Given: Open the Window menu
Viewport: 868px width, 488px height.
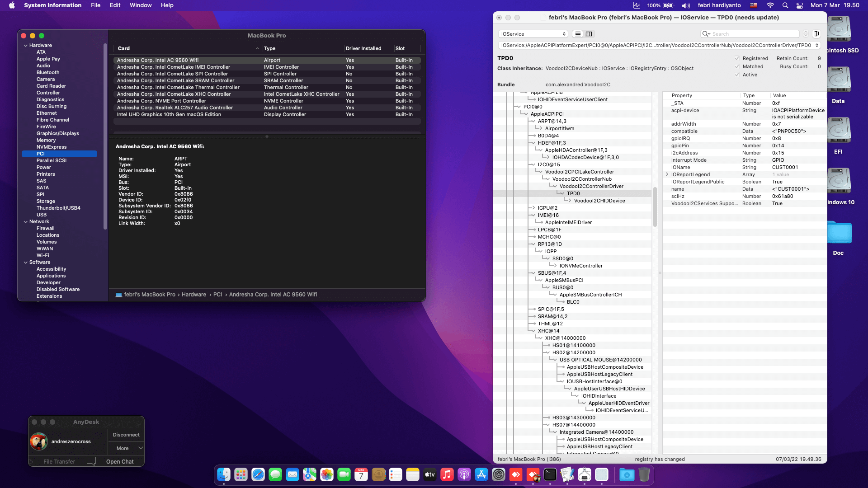Looking at the screenshot, I should click(x=141, y=5).
